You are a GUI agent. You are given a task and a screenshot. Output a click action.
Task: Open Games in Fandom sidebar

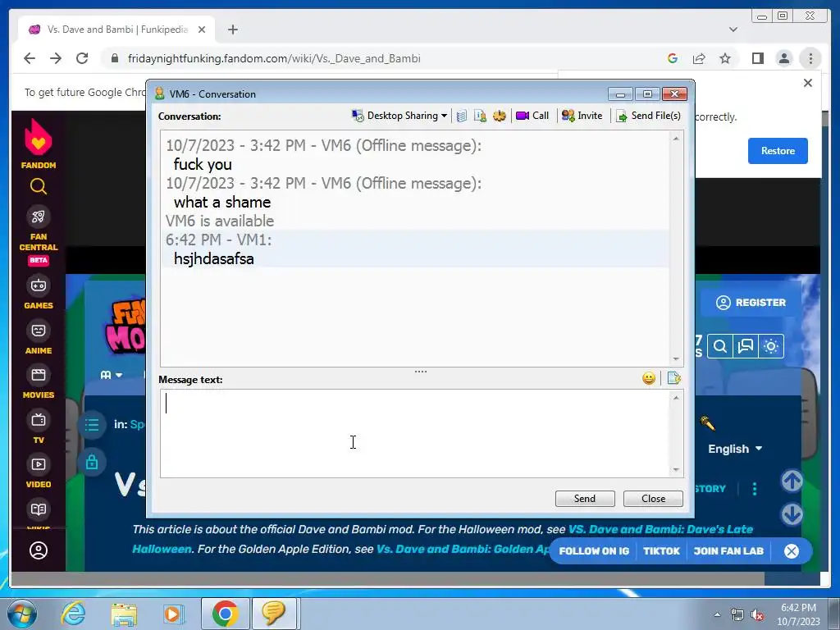click(x=38, y=293)
